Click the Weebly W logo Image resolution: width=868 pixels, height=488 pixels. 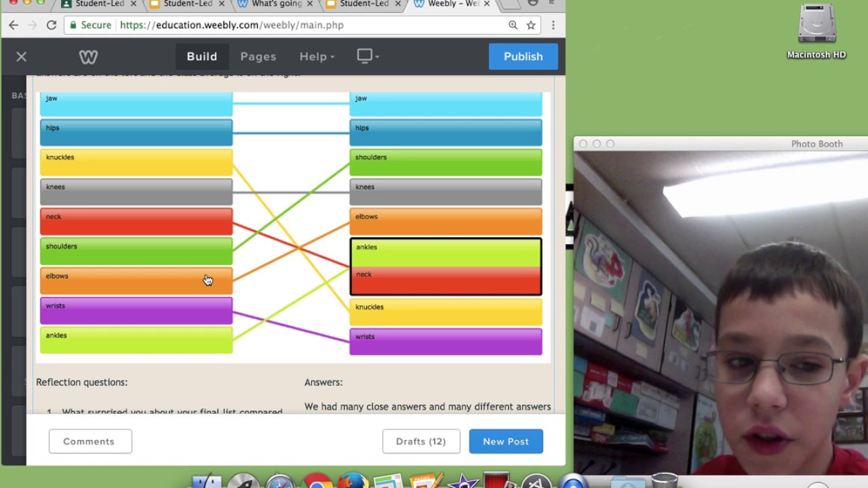tap(88, 56)
